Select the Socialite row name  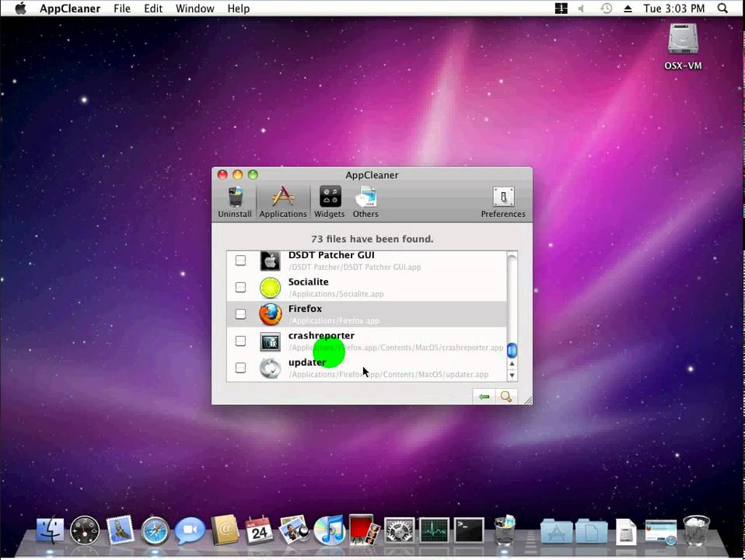(309, 282)
